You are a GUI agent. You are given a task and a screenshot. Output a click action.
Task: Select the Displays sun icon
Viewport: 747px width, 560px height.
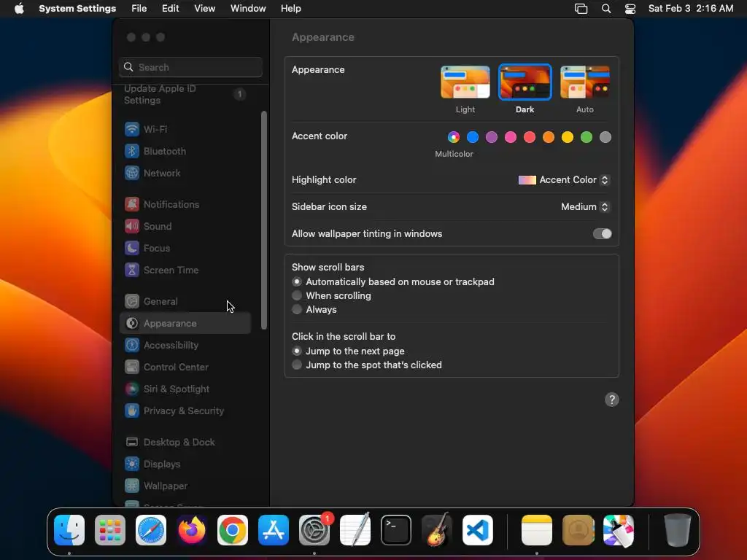132,464
